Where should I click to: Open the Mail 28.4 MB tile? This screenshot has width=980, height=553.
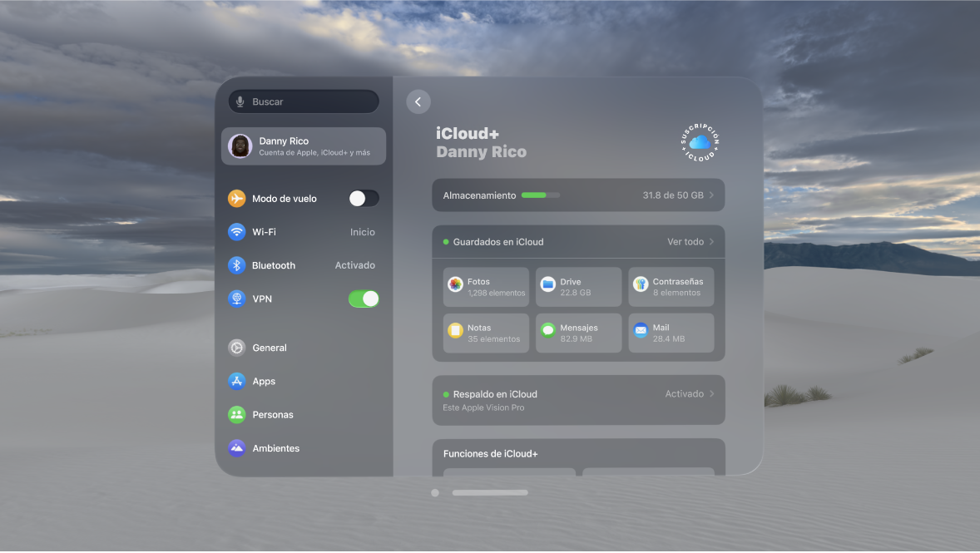[671, 333]
